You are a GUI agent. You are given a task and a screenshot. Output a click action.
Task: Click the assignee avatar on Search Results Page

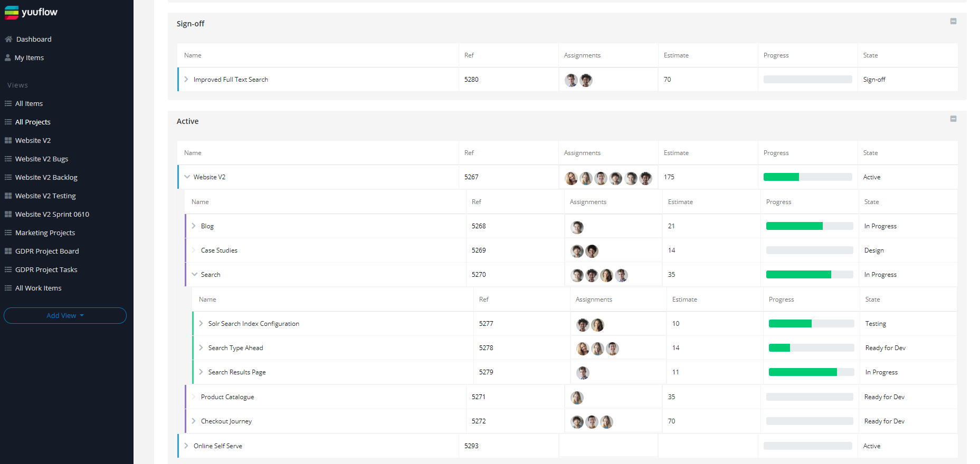click(583, 373)
